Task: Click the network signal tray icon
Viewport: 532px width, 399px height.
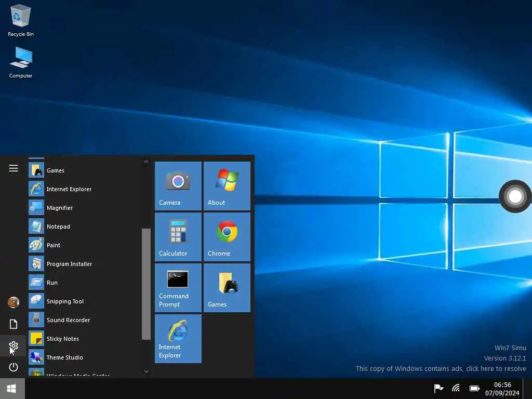Action: (456, 388)
